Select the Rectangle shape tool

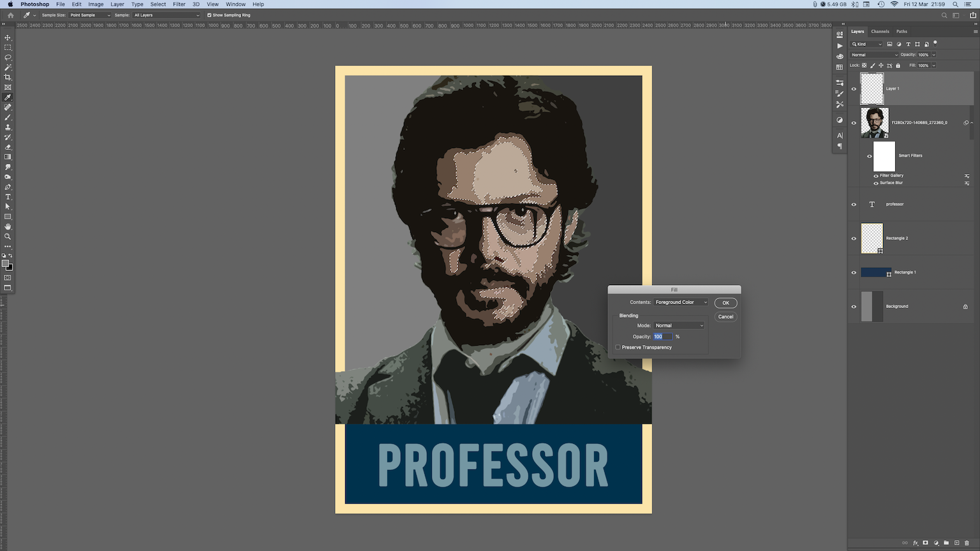tap(8, 217)
